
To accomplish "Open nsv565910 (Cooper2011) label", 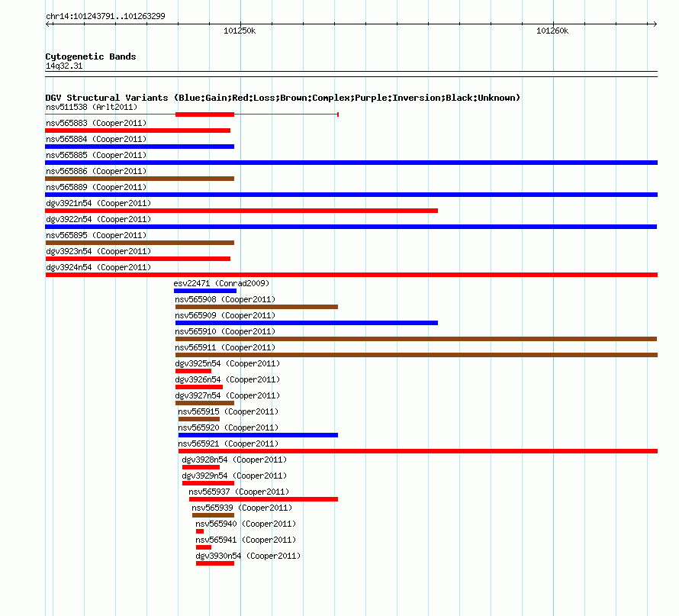I will pyautogui.click(x=225, y=331).
